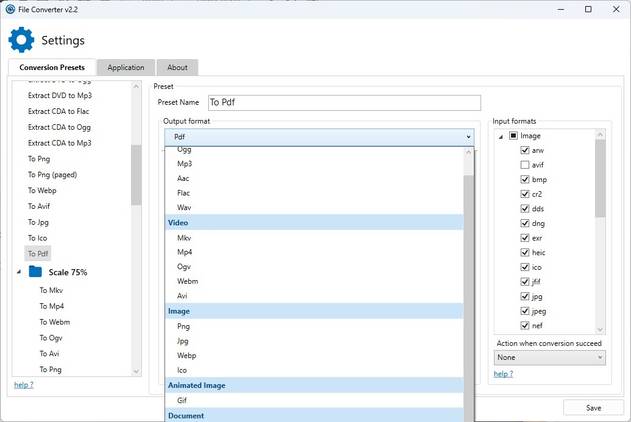
Task: Click the output format list scrollbar thumb
Action: tap(469, 298)
